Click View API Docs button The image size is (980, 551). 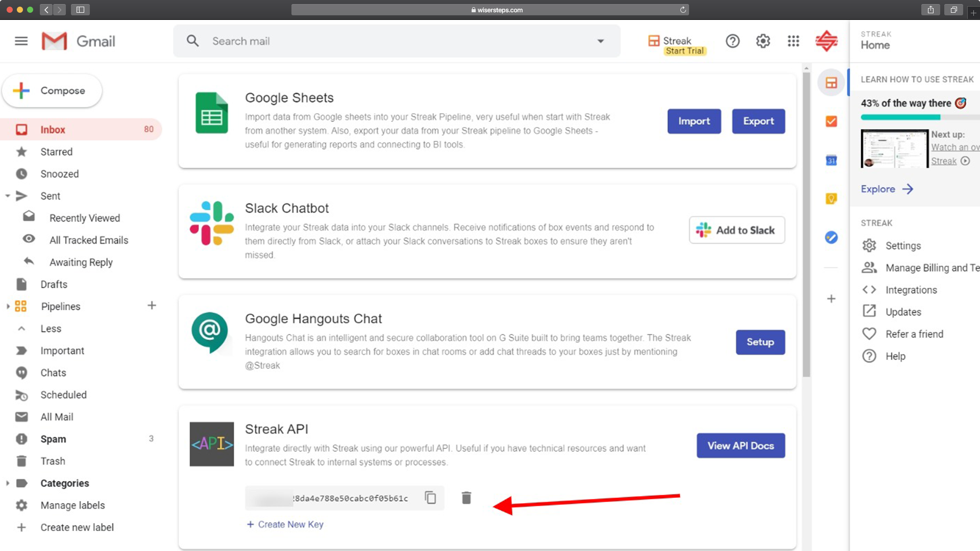[741, 446]
